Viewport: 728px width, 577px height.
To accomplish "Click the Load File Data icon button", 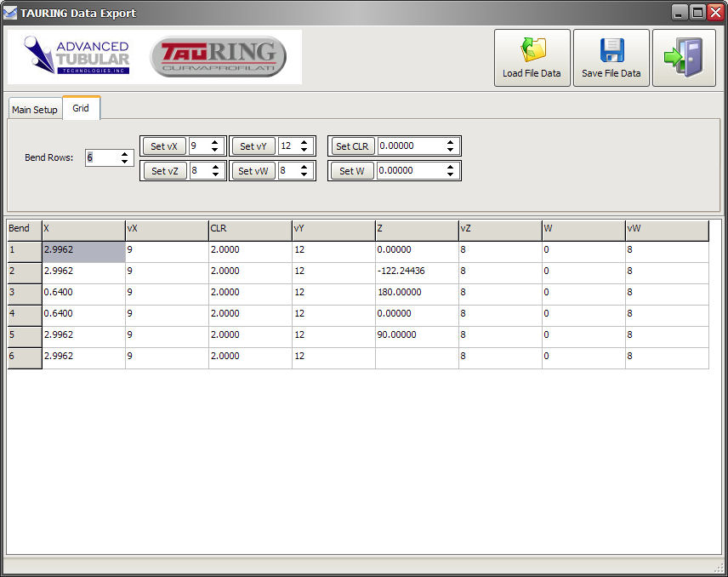I will [x=532, y=57].
